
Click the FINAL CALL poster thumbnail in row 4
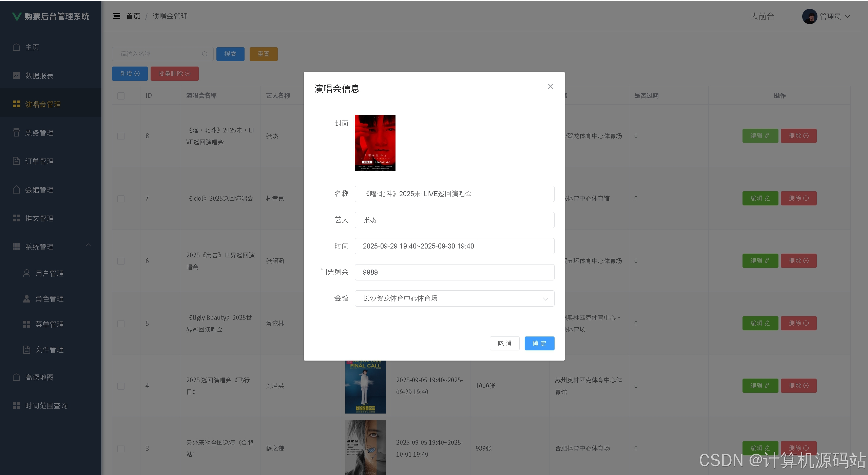click(x=366, y=387)
